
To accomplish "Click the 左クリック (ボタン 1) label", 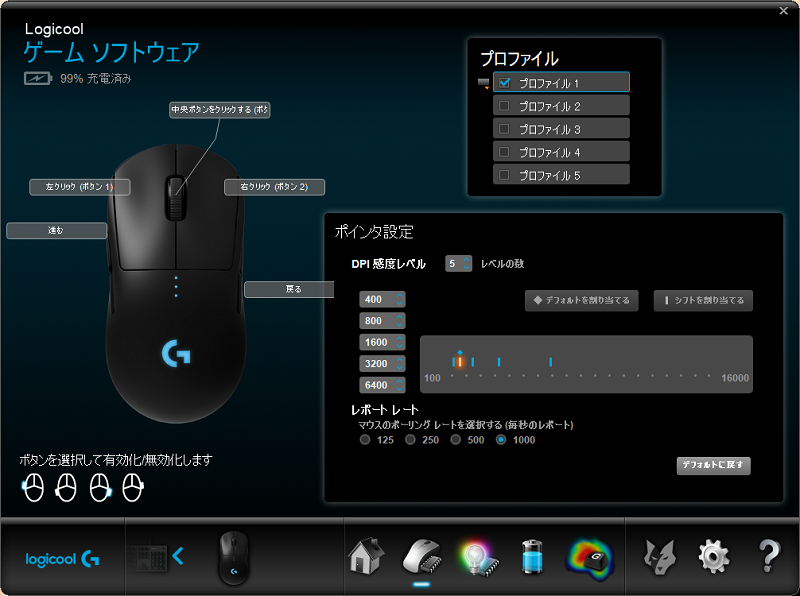I will 80,187.
